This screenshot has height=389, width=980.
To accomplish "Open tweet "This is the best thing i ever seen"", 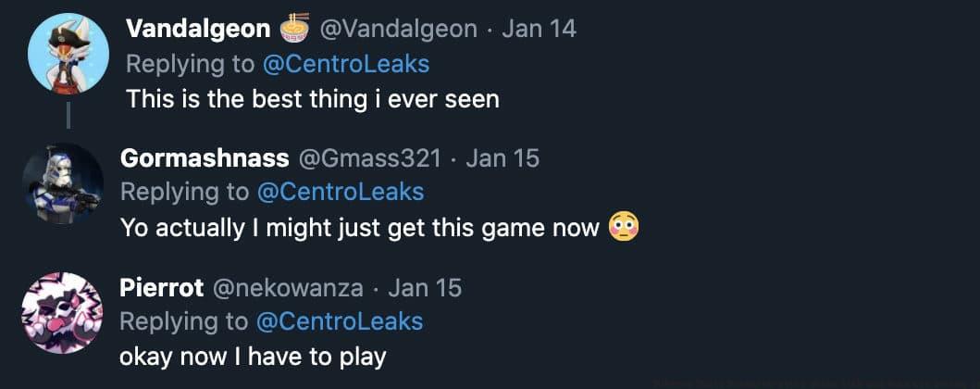I will (x=312, y=98).
